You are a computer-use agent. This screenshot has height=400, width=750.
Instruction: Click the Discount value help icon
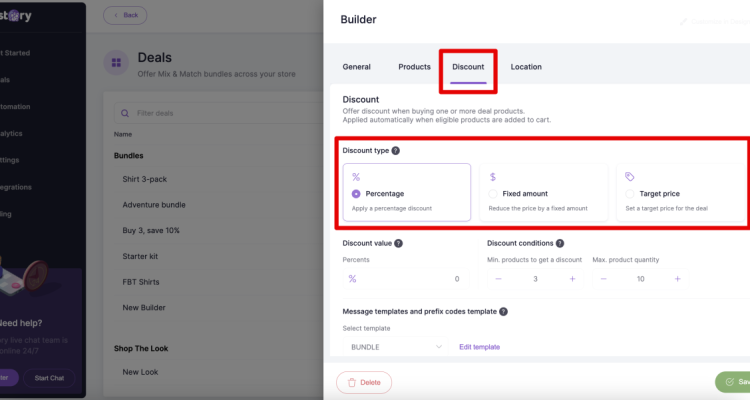point(399,243)
